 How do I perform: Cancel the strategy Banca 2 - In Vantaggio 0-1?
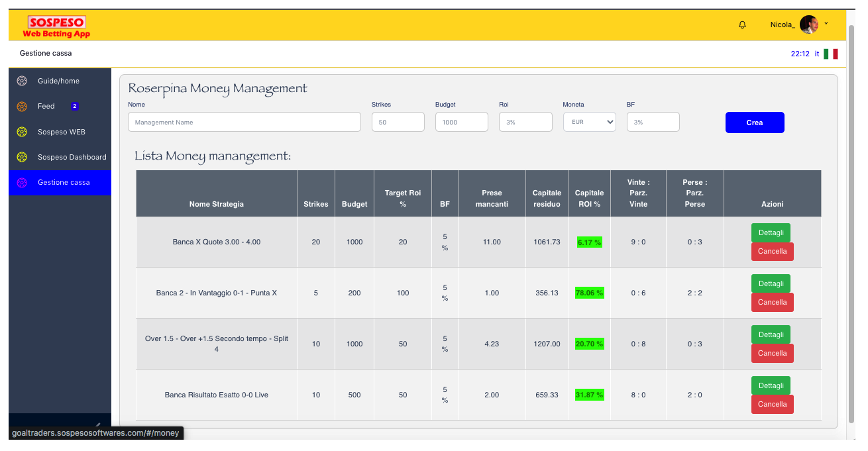coord(772,302)
